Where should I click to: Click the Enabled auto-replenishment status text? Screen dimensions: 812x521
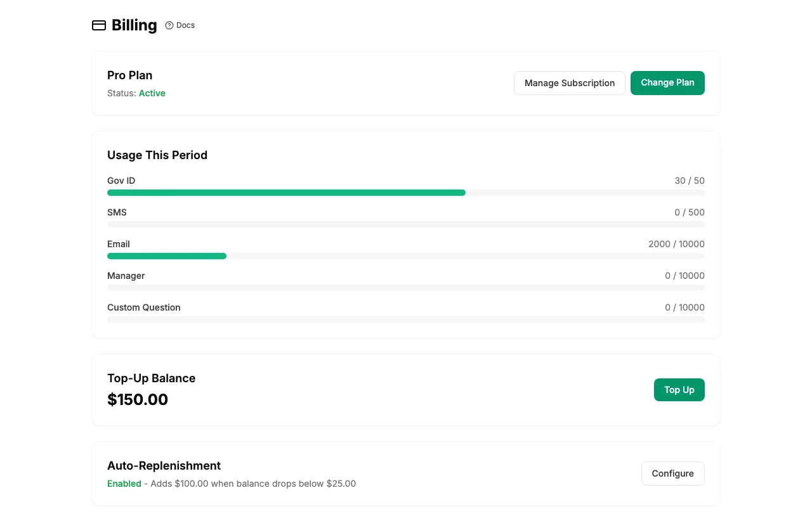pyautogui.click(x=124, y=484)
